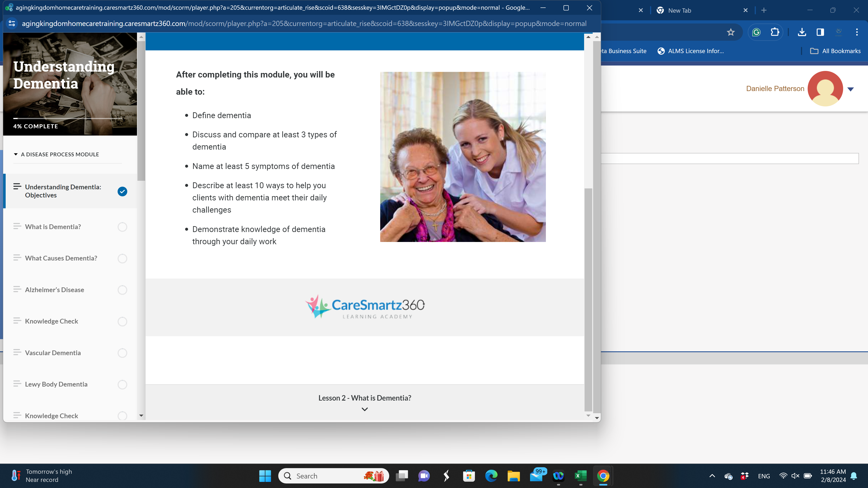This screenshot has width=868, height=488.
Task: Click the site info icon in the popup address bar
Action: [12, 23]
